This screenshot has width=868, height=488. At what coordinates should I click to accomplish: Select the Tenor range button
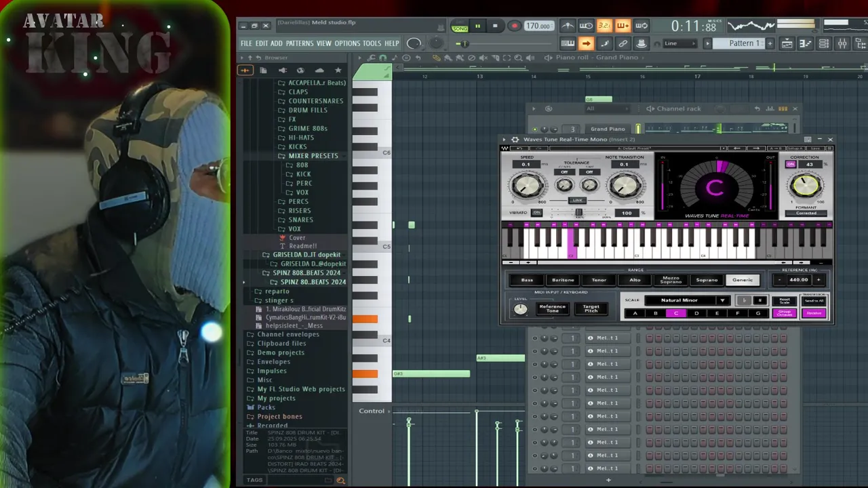pos(599,280)
